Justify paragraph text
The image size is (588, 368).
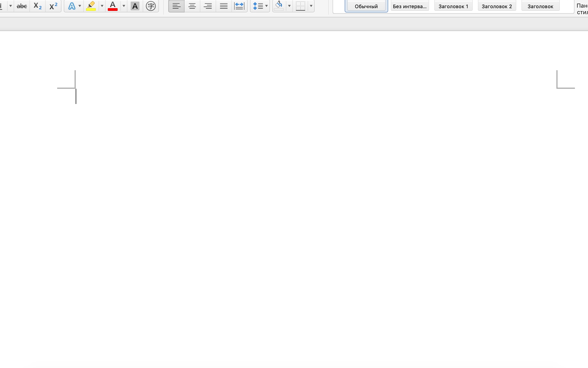224,6
